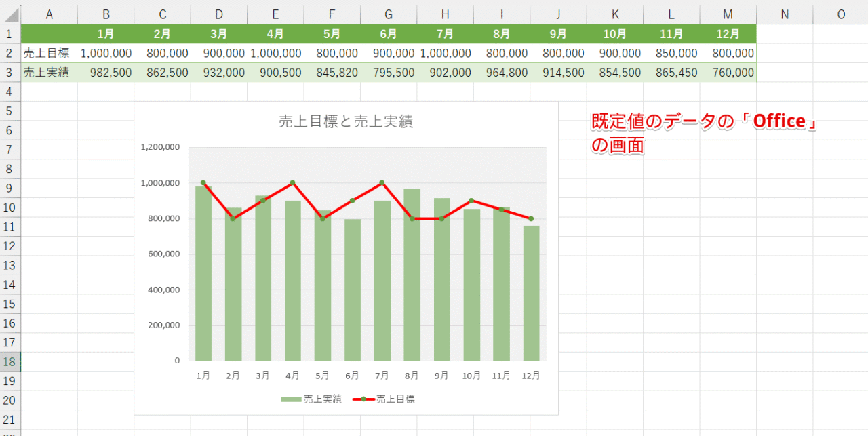Viewport: 868px width, 436px height.
Task: Click the 1,200,000 vertical axis label
Action: [160, 147]
